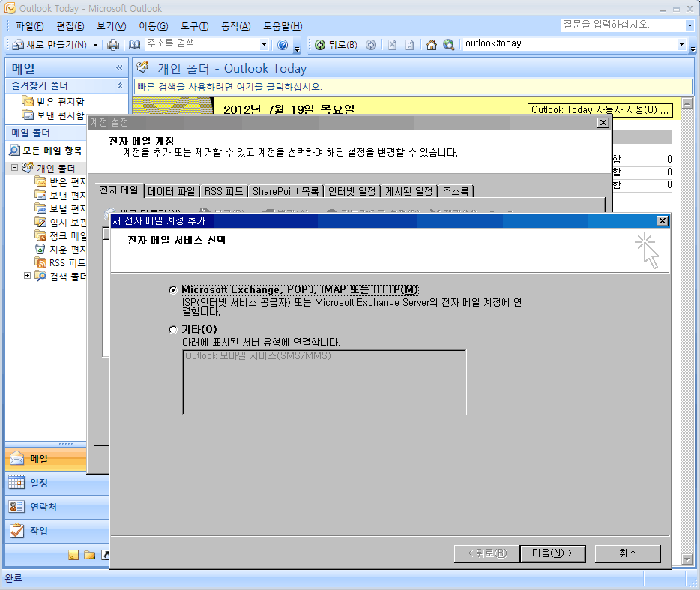Expand the 검색 폴더 tree node
Screen dimensions: 700x590
[27, 275]
